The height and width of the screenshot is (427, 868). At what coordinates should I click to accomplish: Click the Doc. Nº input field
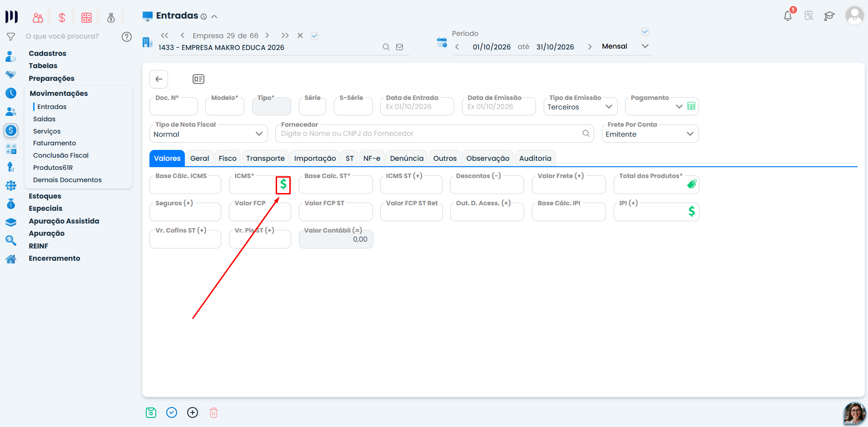pos(174,106)
